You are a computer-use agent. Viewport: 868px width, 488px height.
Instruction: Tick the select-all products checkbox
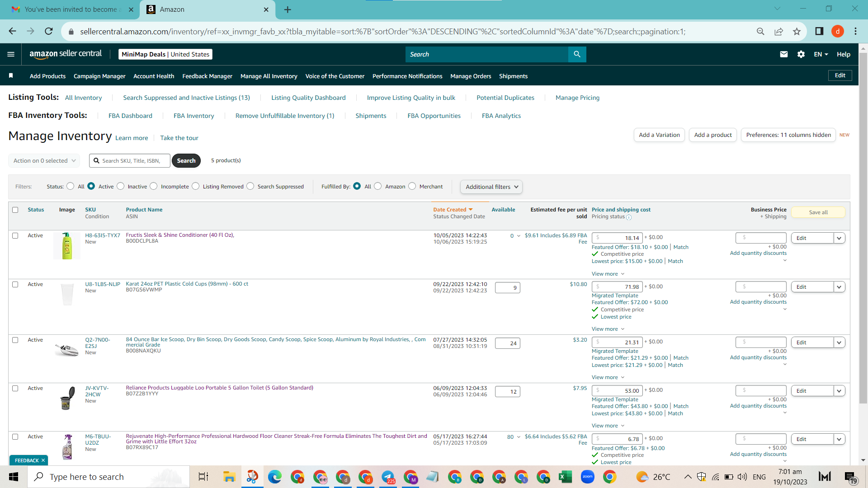coord(15,210)
